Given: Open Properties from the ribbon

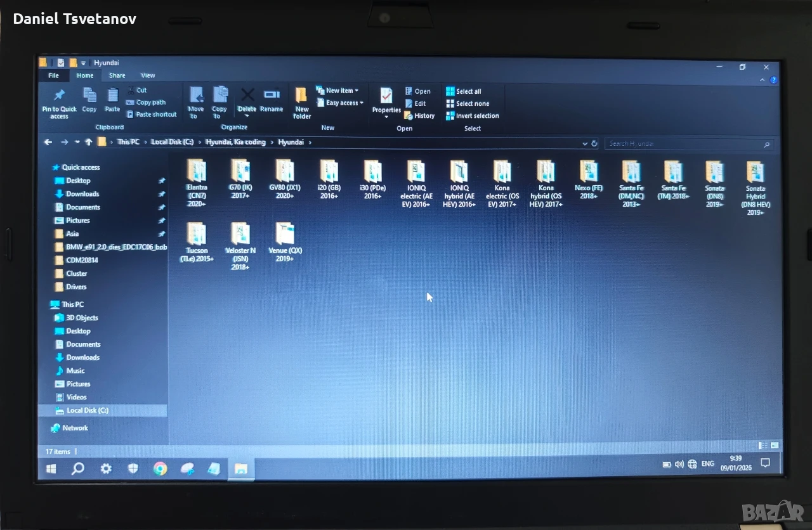Looking at the screenshot, I should tap(386, 103).
